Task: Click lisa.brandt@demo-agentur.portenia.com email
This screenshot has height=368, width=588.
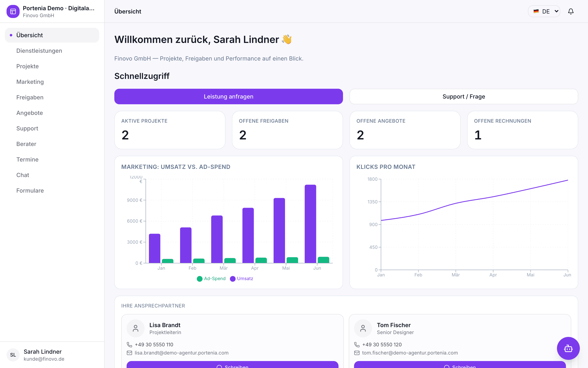Action: coord(182,353)
